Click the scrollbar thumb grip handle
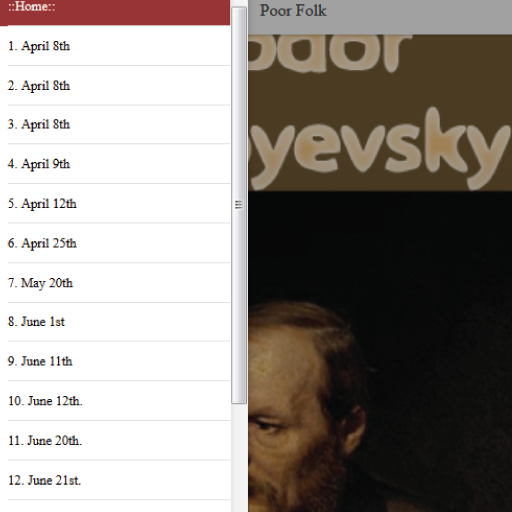 point(239,204)
